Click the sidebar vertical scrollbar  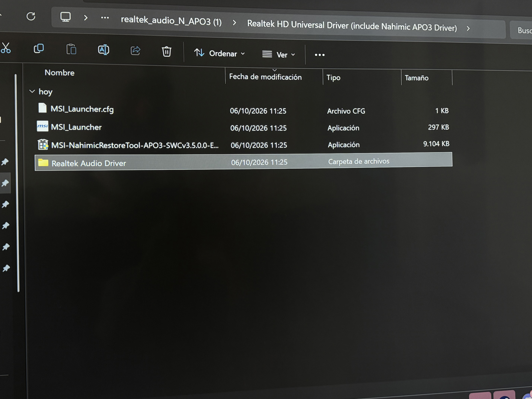pos(17,183)
